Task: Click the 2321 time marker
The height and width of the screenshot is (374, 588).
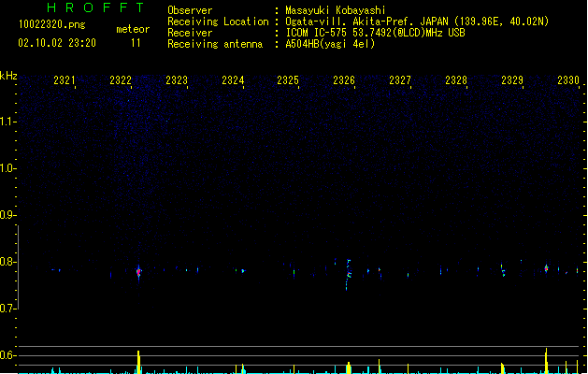Action: (65, 80)
